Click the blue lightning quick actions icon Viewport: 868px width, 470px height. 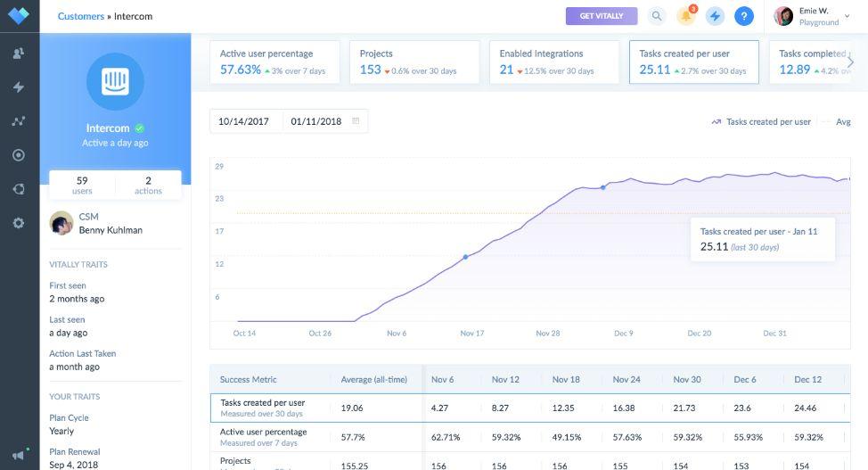[x=715, y=16]
